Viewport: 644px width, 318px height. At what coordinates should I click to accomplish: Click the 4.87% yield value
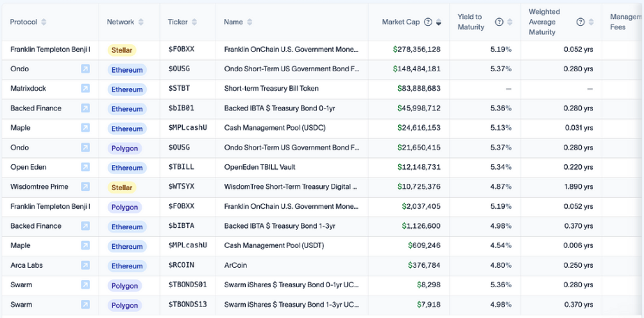tap(501, 187)
